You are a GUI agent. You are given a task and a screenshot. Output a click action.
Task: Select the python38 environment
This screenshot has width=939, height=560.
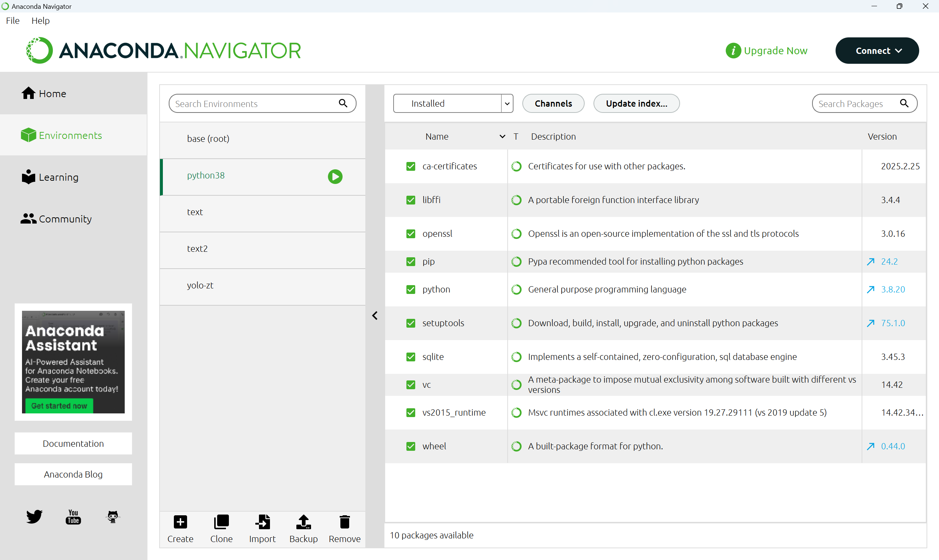262,176
